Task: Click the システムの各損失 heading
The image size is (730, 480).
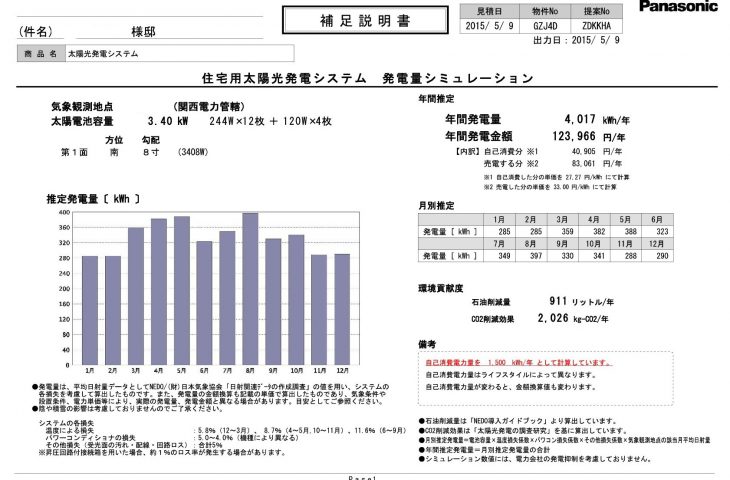Action: 66,423
